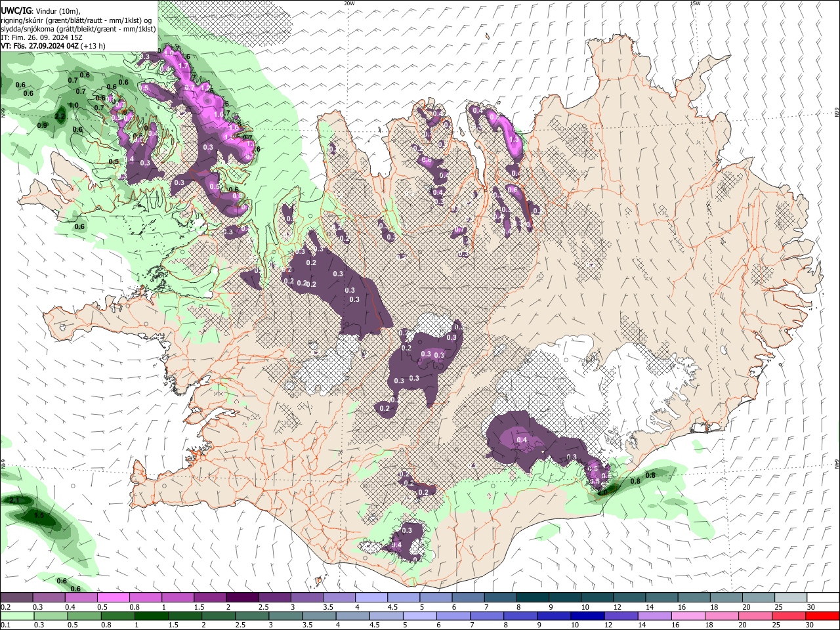Pick dark purple snow swatch between 2 and 2.5
Screen dimensions: 840x630
[242, 598]
